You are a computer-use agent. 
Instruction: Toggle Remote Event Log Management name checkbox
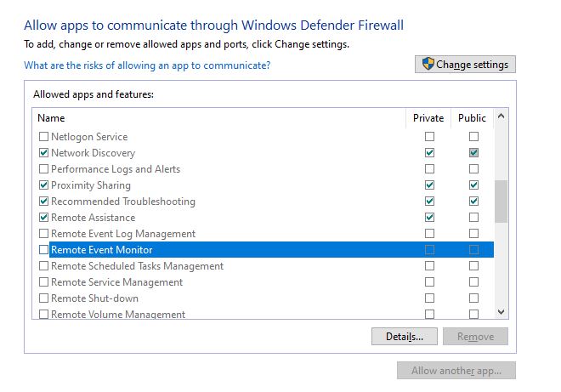click(43, 233)
